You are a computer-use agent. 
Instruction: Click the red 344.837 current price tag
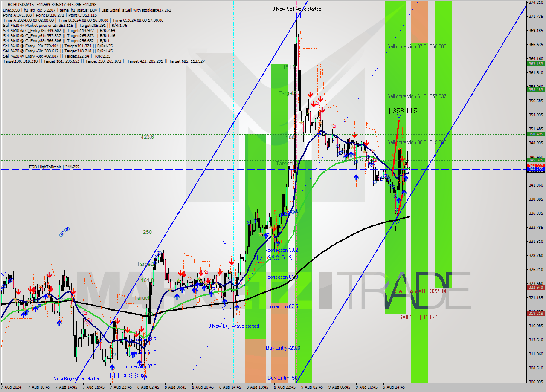pyautogui.click(x=536, y=165)
